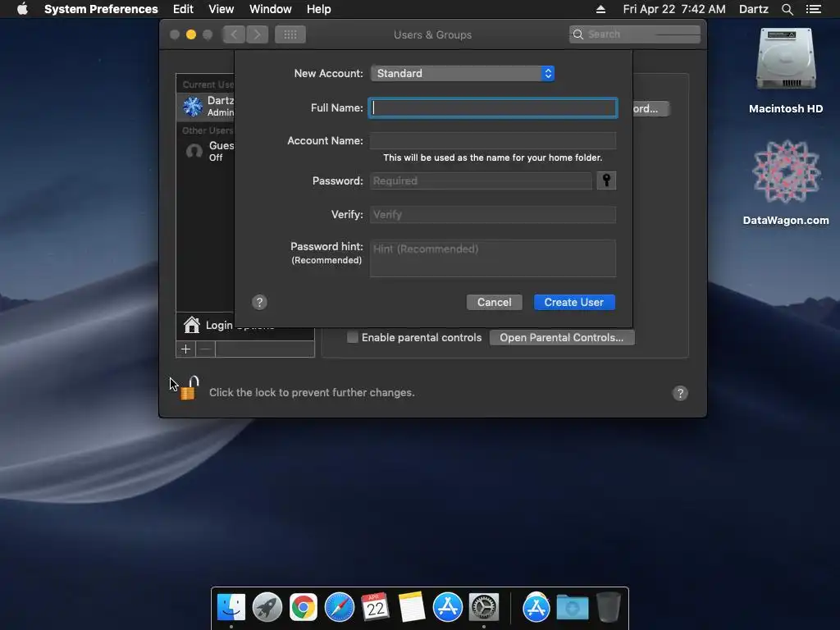Click the Password field
The height and width of the screenshot is (630, 840).
(481, 181)
